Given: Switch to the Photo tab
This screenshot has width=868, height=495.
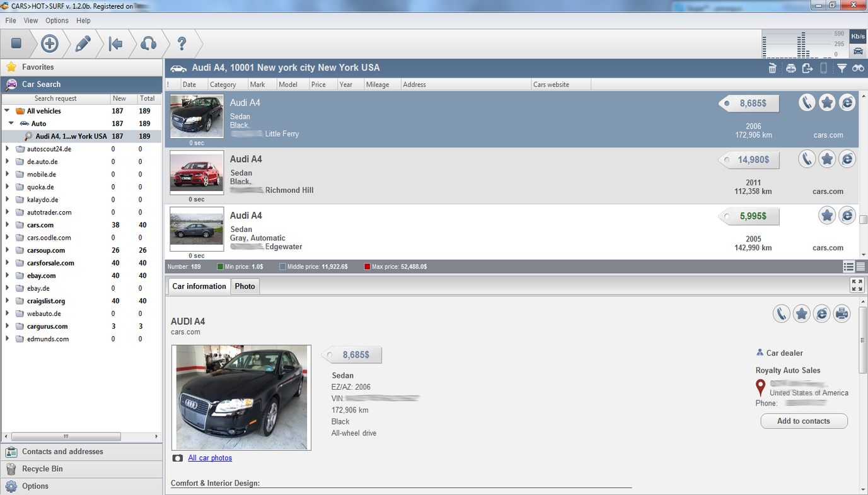Looking at the screenshot, I should pos(245,286).
